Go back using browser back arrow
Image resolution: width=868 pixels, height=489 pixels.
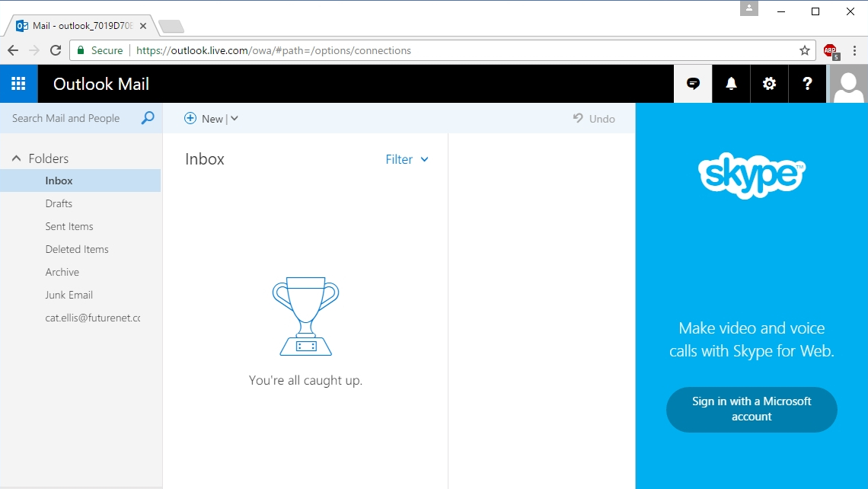13,50
